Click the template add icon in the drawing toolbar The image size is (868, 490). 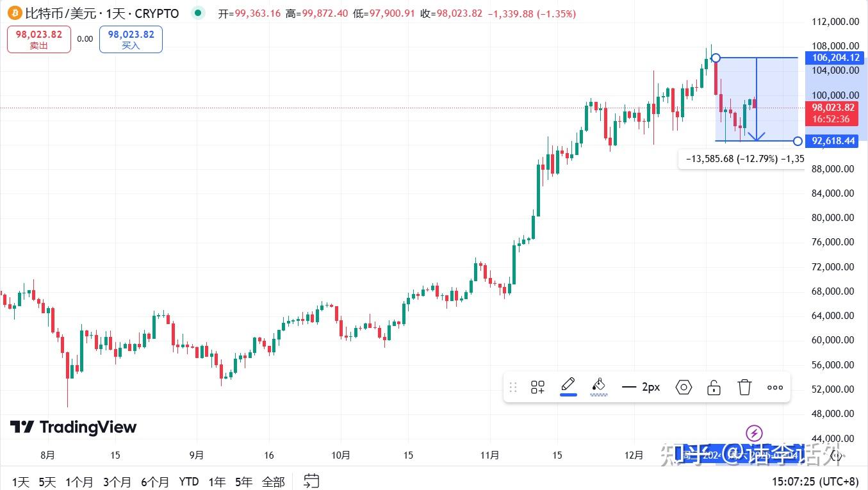537,387
